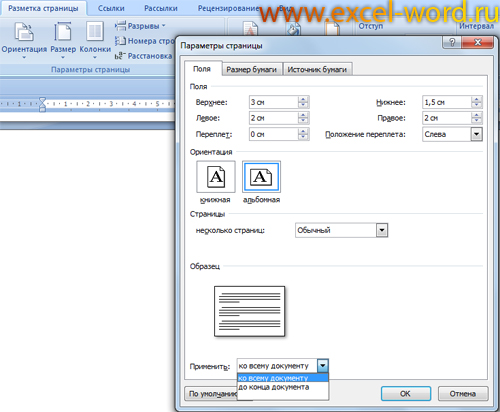
Task: Close the Параметры страницы dialog
Action: coord(478,42)
